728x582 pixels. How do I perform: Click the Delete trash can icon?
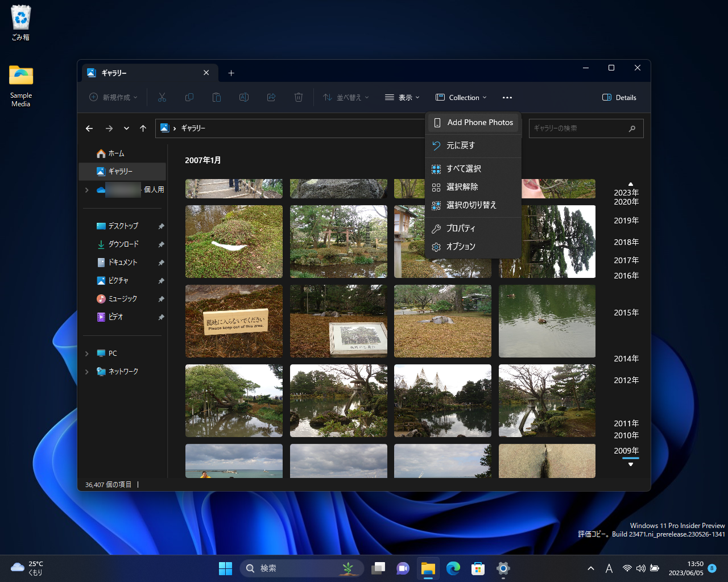click(x=299, y=97)
